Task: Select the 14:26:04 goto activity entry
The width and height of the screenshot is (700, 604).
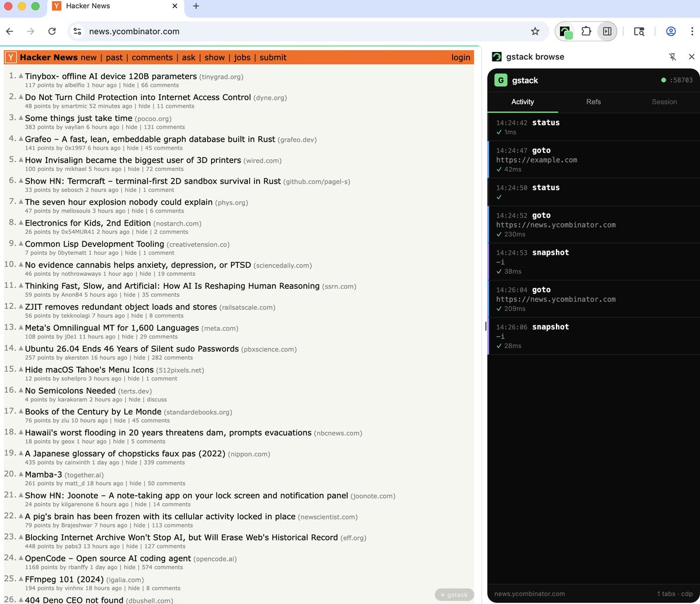Action: pyautogui.click(x=593, y=299)
